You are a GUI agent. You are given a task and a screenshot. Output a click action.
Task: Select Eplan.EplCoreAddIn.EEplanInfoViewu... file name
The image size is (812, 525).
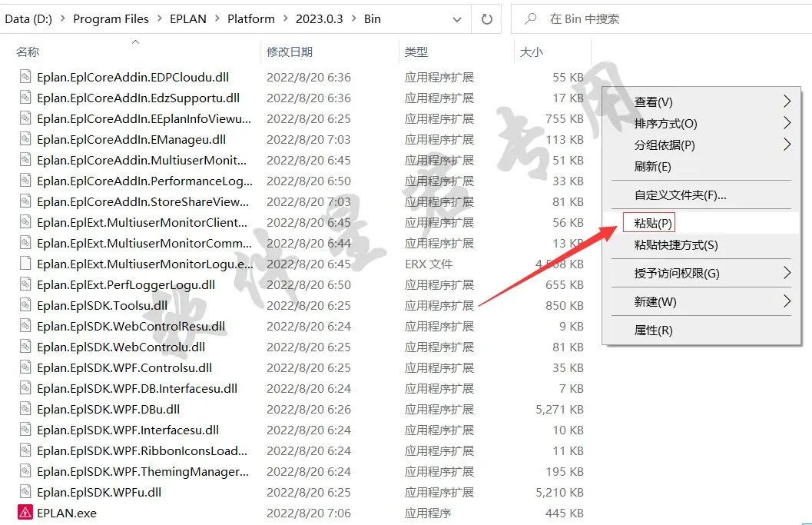144,118
